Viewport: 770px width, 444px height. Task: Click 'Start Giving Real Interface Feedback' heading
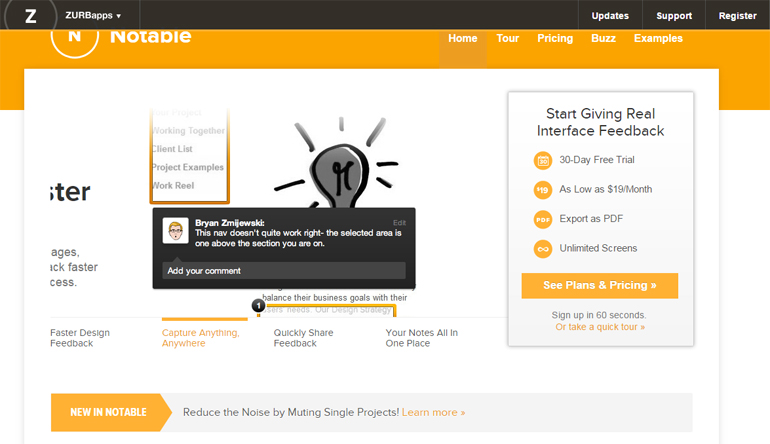[600, 122]
